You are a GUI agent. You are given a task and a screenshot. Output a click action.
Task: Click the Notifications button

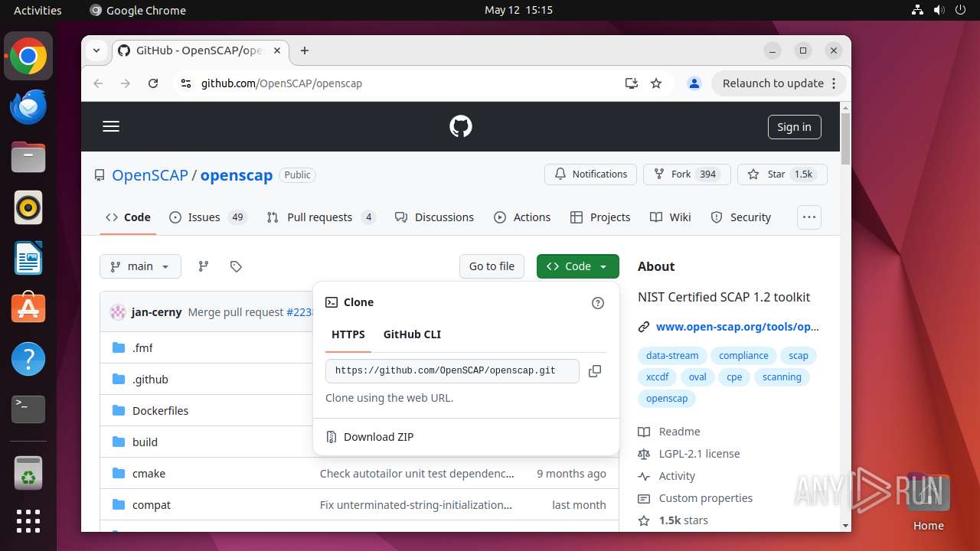590,174
